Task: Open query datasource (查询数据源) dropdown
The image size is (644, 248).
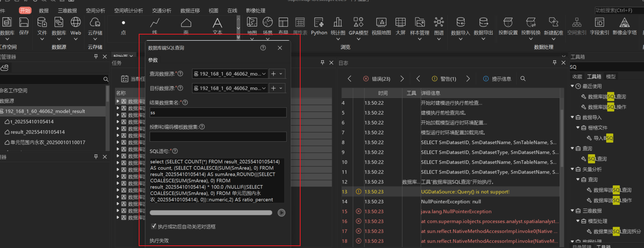Action: click(230, 74)
